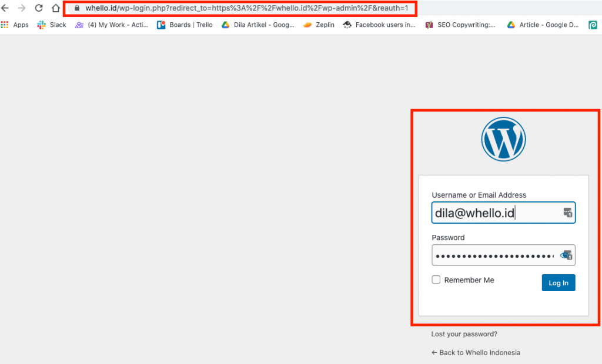Image resolution: width=602 pixels, height=364 pixels.
Task: Click the Password input field
Action: pyautogui.click(x=494, y=255)
